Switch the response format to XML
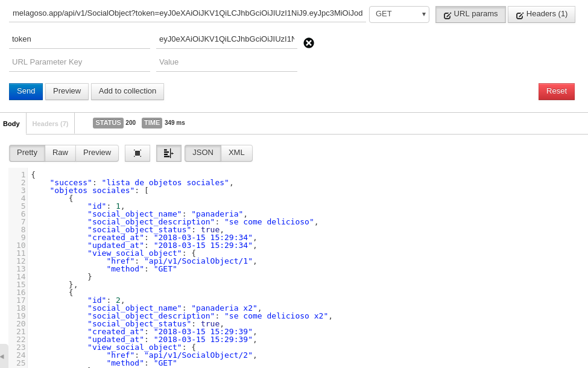 point(236,153)
